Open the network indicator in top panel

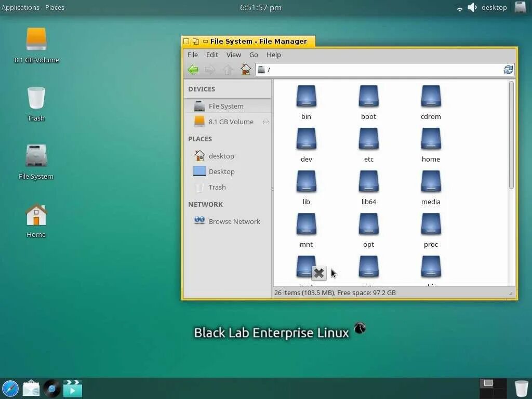(459, 9)
